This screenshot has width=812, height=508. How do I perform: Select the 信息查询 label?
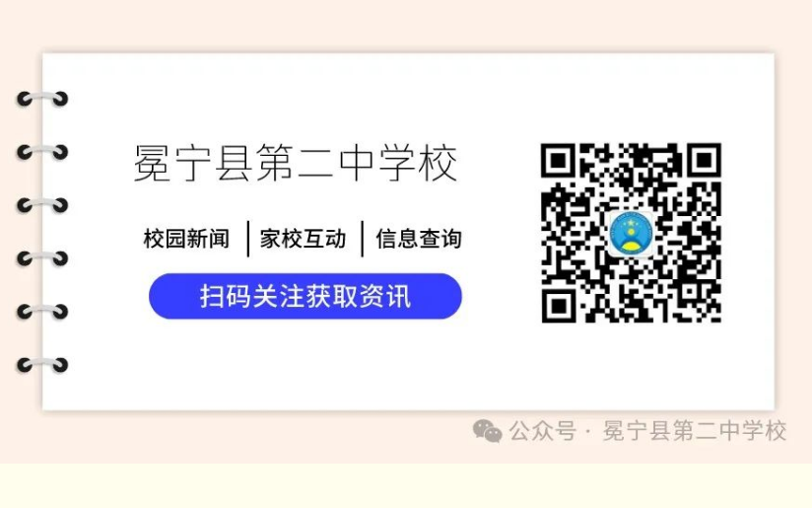(419, 239)
